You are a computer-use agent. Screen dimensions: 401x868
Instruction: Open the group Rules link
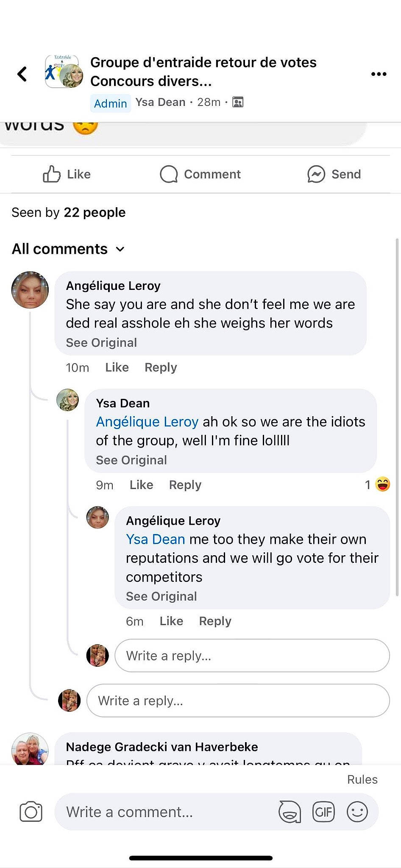362,779
